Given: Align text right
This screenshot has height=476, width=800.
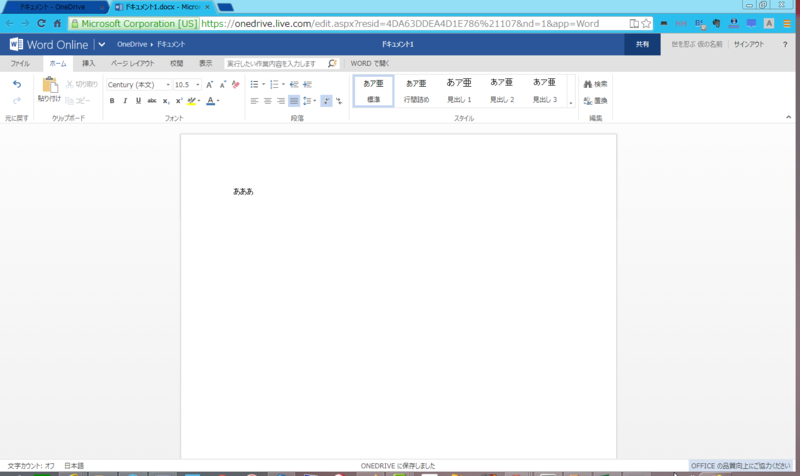Looking at the screenshot, I should [x=281, y=101].
